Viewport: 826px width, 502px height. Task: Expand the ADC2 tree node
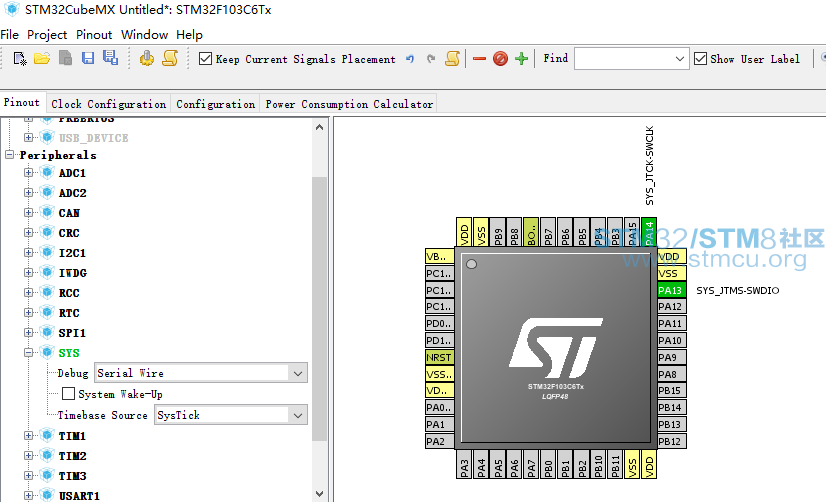pos(28,192)
